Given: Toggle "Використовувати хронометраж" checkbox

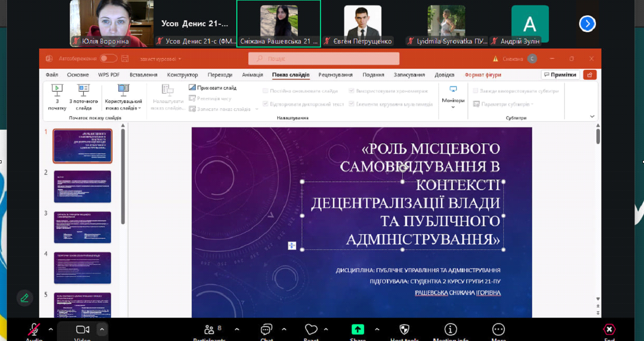Looking at the screenshot, I should pos(352,91).
